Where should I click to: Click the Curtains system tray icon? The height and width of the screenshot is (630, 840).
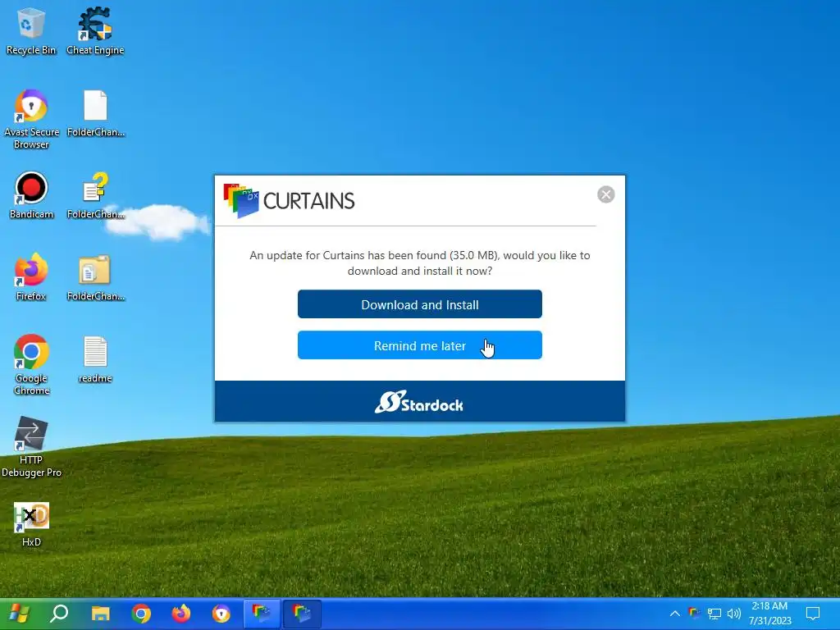[694, 614]
